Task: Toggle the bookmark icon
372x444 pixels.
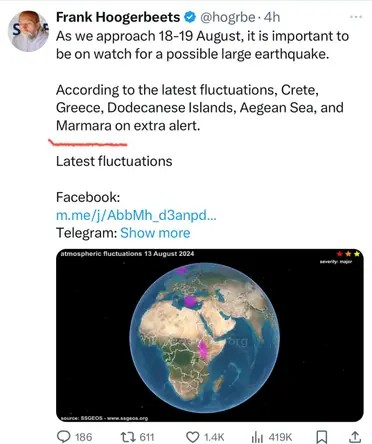Action: pyautogui.click(x=322, y=437)
